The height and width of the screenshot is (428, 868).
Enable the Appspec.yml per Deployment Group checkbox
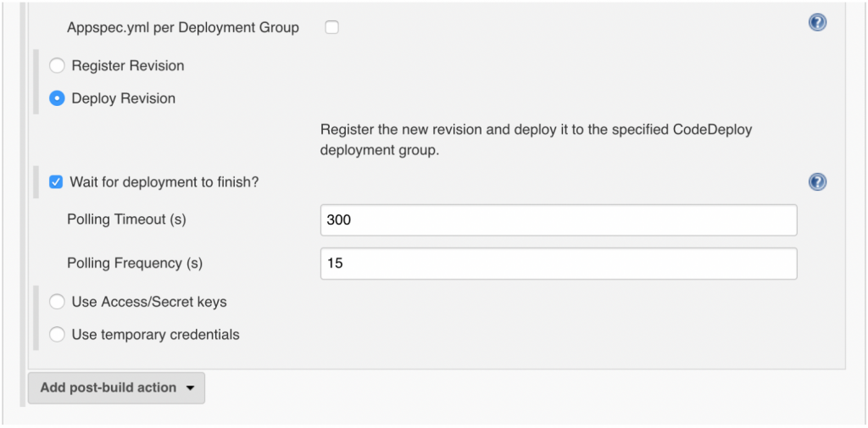pyautogui.click(x=332, y=27)
